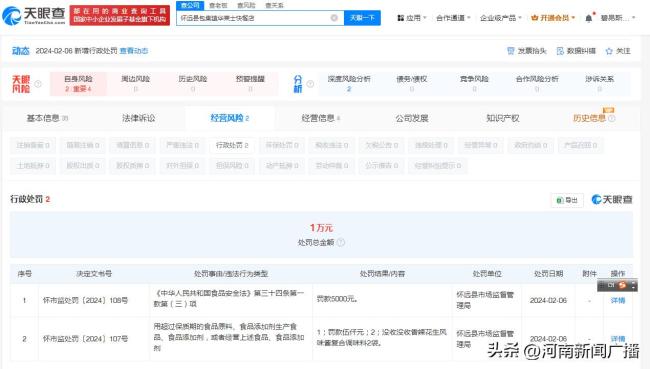The height and width of the screenshot is (369, 650).
Task: Click help icon beside 分析
Action: (310, 84)
